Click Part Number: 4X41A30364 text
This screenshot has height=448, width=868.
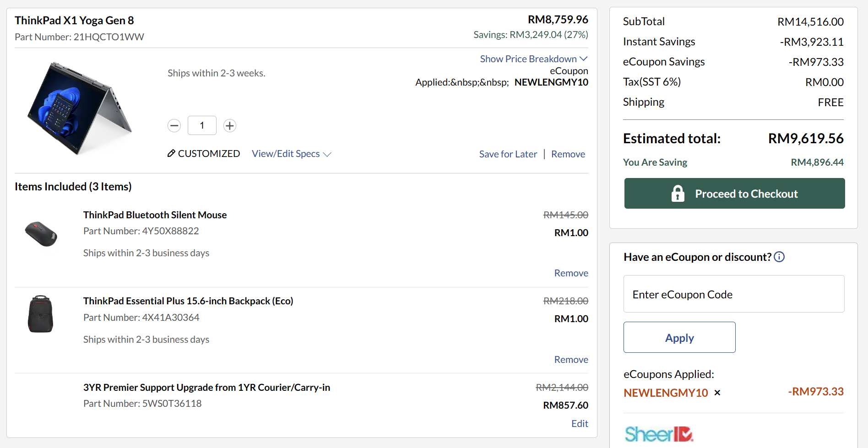pos(141,318)
